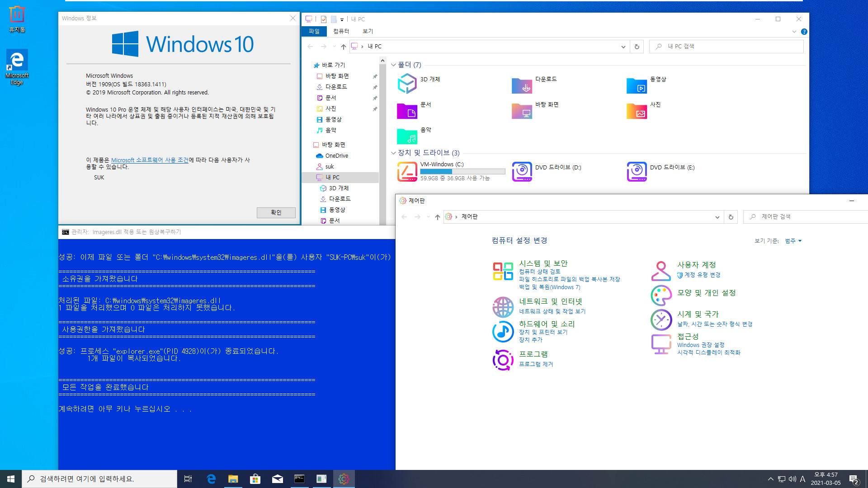Screen dimensions: 868x488
Task: Open 사용자 계정 person icon
Action: (661, 271)
